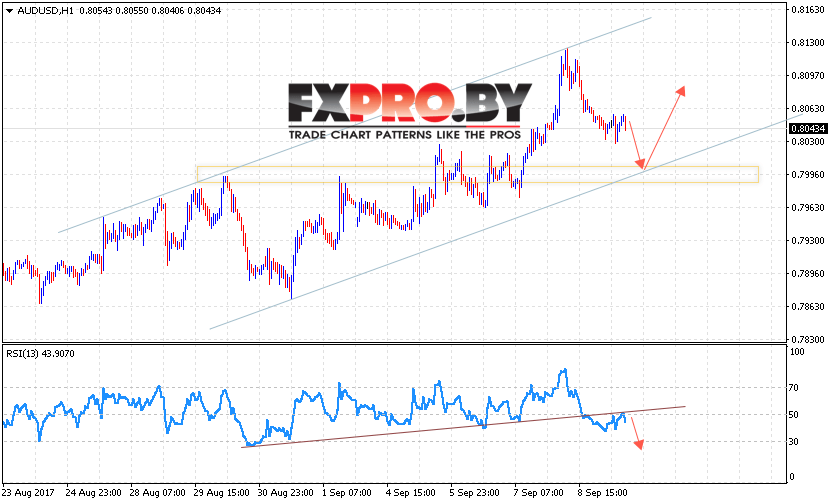Click the RSI scale value 30
The width and height of the screenshot is (829, 504).
794,441
